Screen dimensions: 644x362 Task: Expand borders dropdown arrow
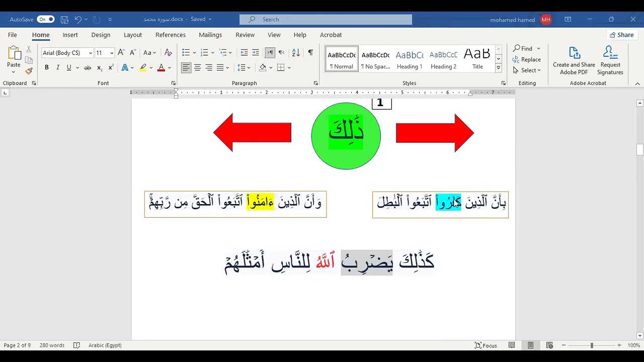(289, 67)
